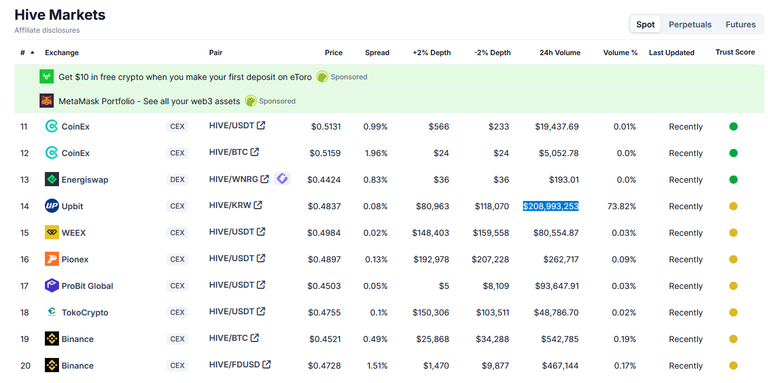Switch to the Spot tab
Screen dimensions: 768x383
pyautogui.click(x=645, y=24)
